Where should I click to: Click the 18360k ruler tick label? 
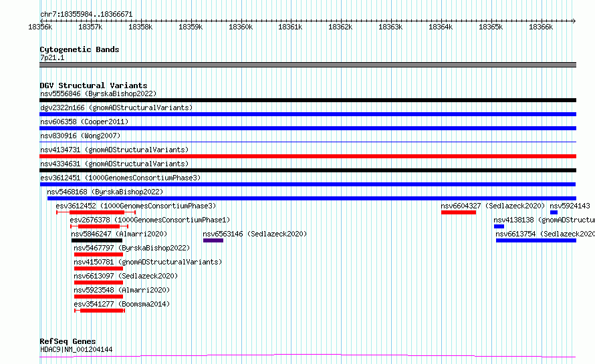(x=241, y=27)
